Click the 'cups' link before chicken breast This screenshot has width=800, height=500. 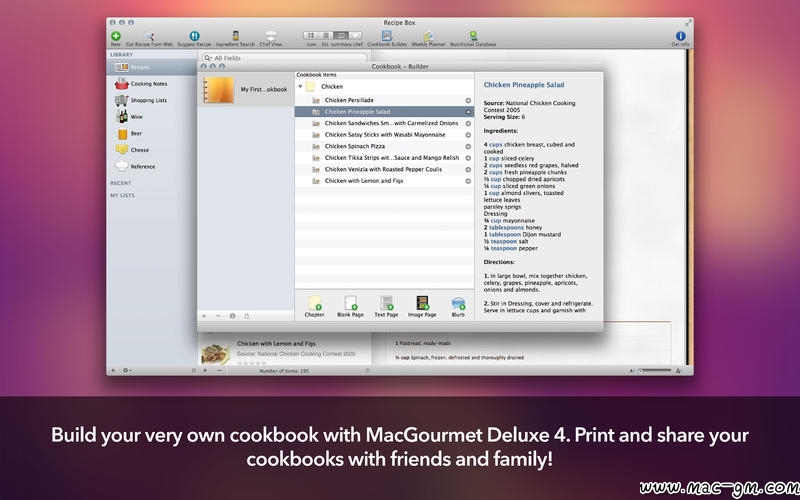[495, 145]
